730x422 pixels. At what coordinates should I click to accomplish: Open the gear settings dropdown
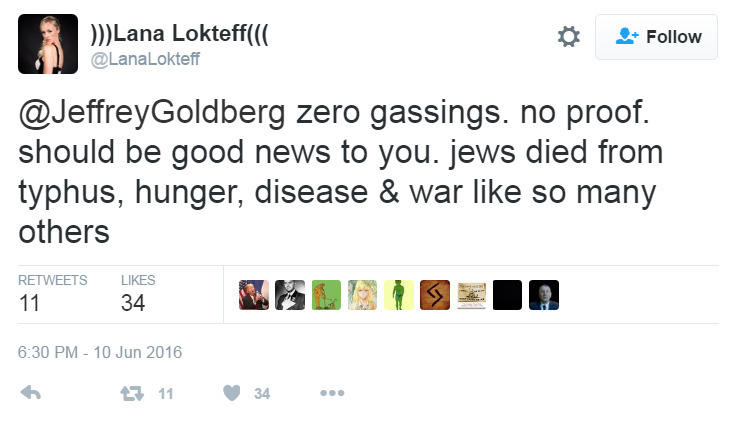coord(568,38)
